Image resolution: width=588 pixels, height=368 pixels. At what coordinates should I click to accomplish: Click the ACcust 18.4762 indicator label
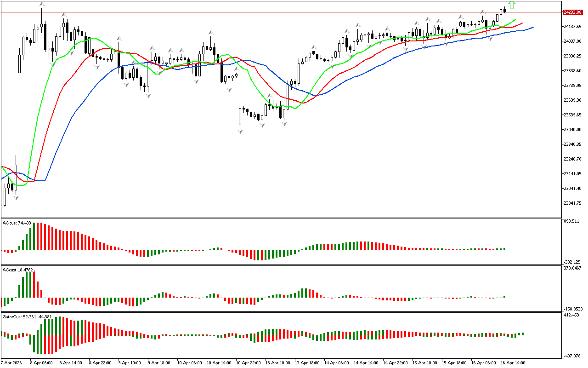[x=17, y=270]
